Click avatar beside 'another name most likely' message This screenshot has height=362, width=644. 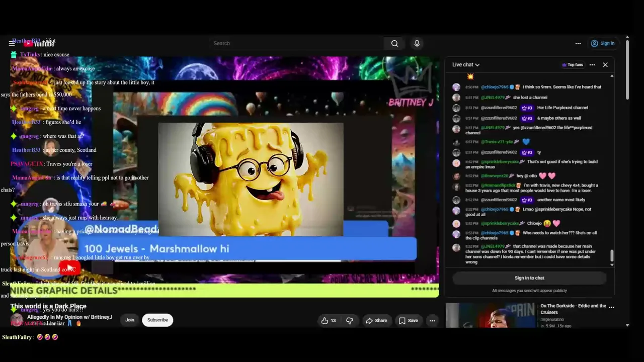pos(456,200)
